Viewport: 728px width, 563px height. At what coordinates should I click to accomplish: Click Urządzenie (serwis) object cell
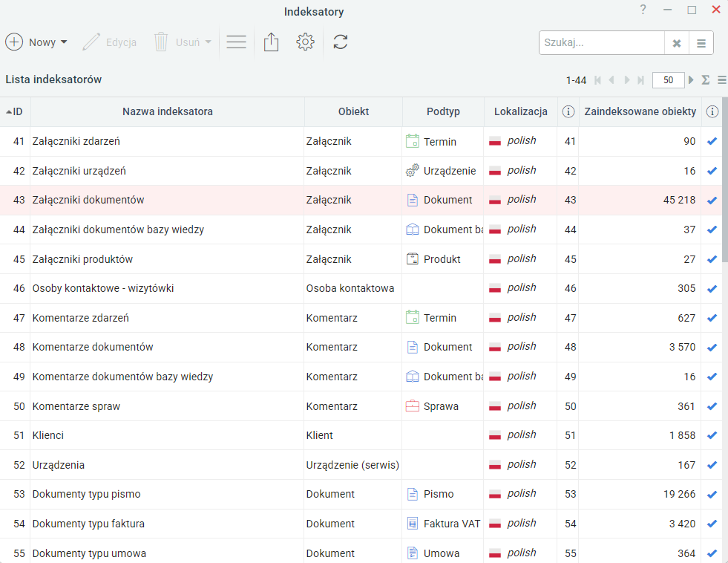352,465
